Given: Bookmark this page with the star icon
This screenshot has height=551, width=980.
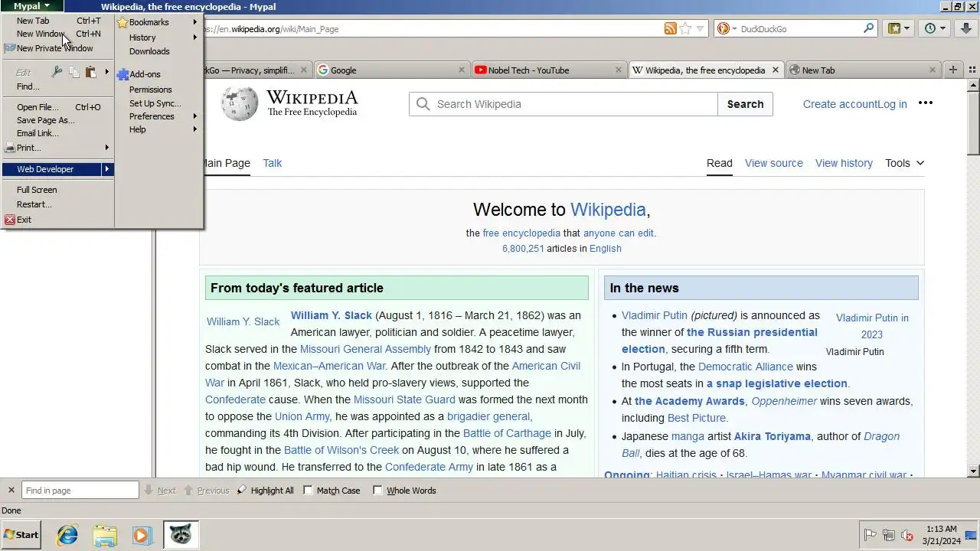Looking at the screenshot, I should [686, 29].
